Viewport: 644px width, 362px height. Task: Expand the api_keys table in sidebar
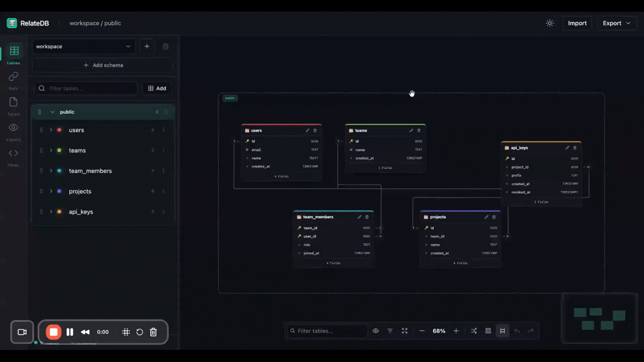51,212
